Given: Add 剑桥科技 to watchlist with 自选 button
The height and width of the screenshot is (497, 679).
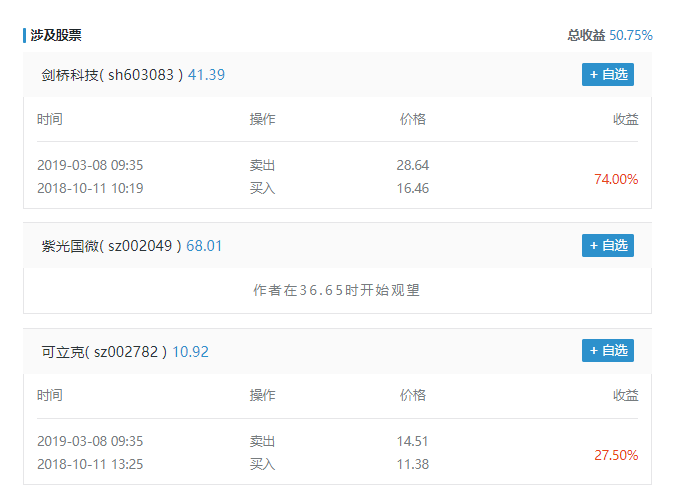Looking at the screenshot, I should point(608,74).
